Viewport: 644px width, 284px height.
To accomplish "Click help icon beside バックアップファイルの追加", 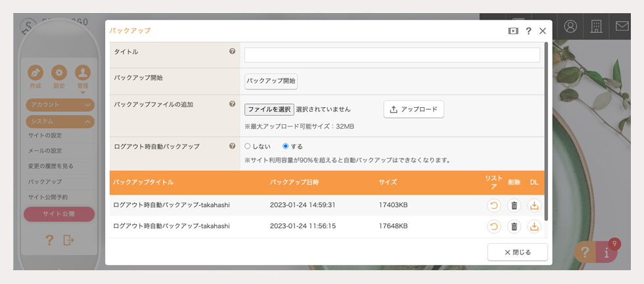I will pyautogui.click(x=232, y=104).
